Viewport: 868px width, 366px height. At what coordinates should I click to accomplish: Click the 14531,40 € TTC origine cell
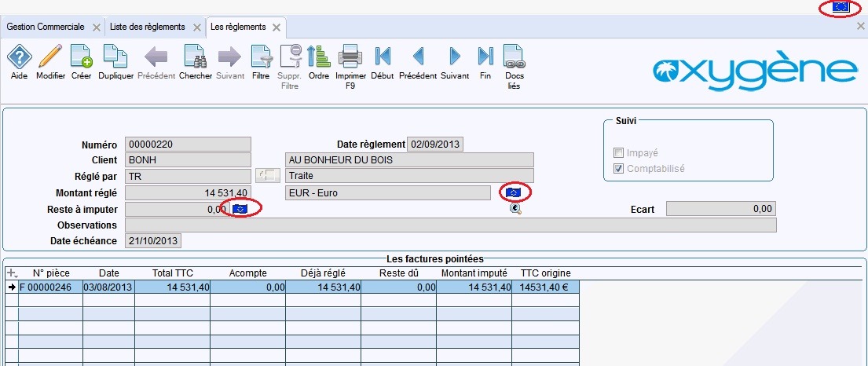coord(546,287)
